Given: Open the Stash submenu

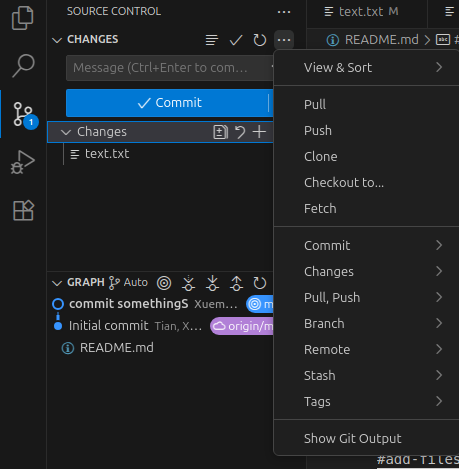Looking at the screenshot, I should click(x=366, y=376).
